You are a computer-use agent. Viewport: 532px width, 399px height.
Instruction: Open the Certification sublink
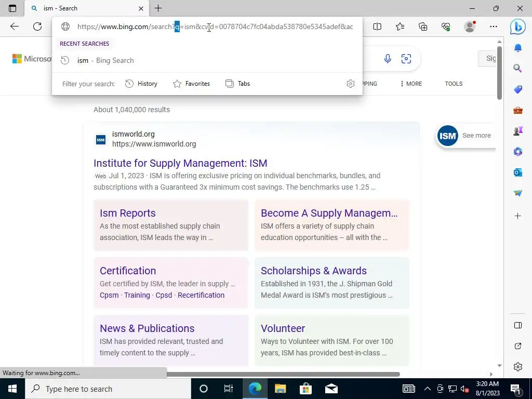(x=128, y=271)
